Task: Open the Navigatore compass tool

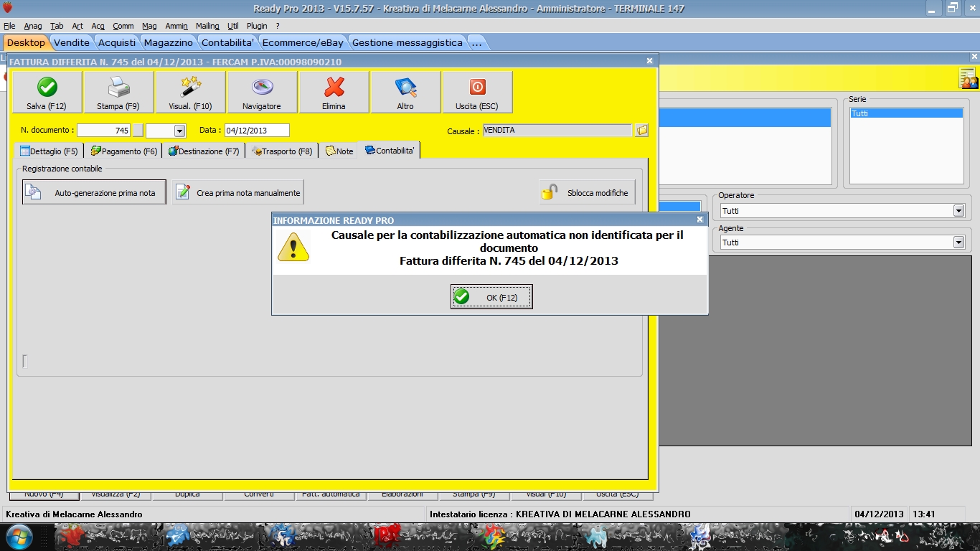Action: point(262,92)
